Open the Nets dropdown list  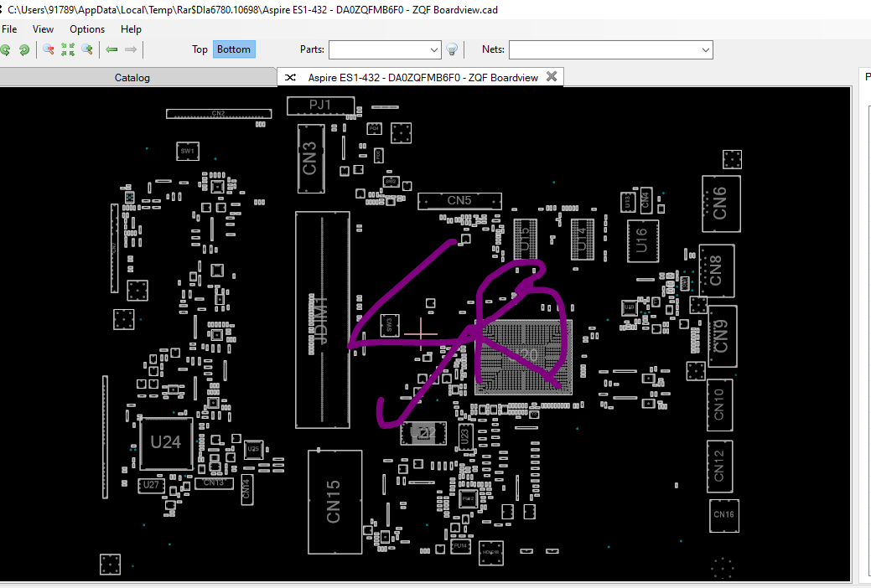pyautogui.click(x=706, y=50)
